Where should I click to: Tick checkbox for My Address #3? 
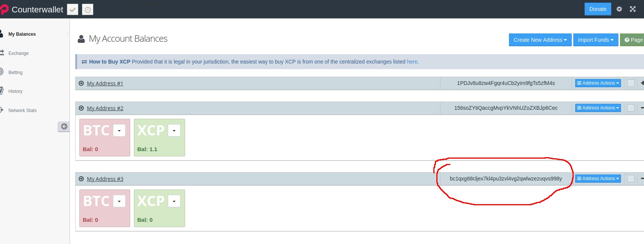coord(631,179)
